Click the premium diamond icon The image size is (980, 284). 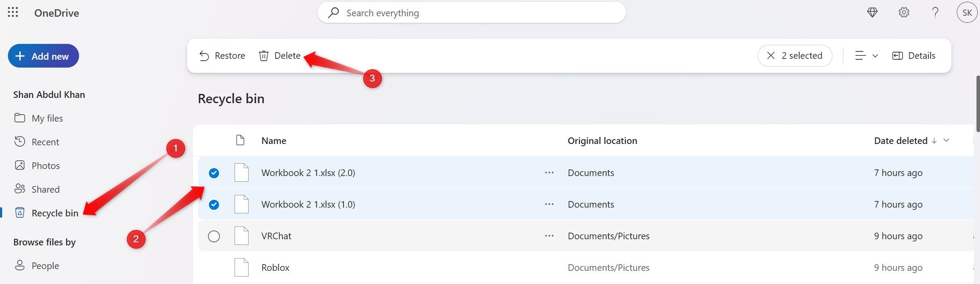tap(872, 13)
